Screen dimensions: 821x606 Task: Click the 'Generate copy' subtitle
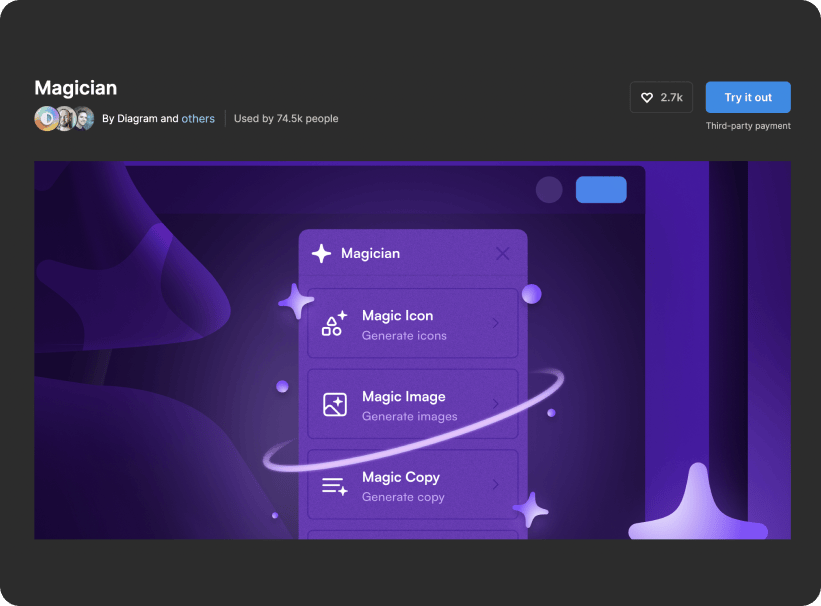[403, 497]
